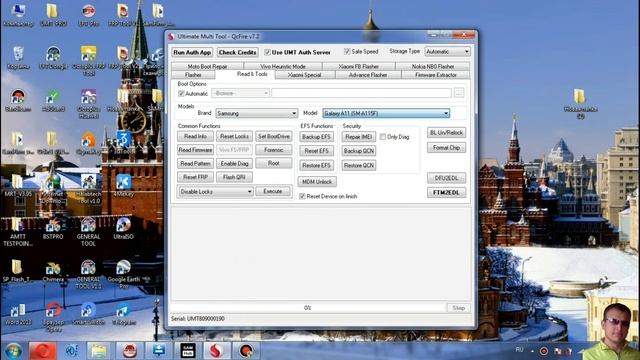This screenshot has width=640, height=360.
Task: Click the empty log output area
Action: point(321,253)
